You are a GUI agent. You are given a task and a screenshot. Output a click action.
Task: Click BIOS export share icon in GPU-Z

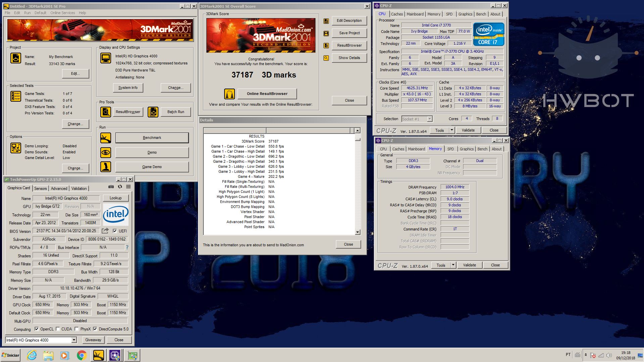[105, 230]
